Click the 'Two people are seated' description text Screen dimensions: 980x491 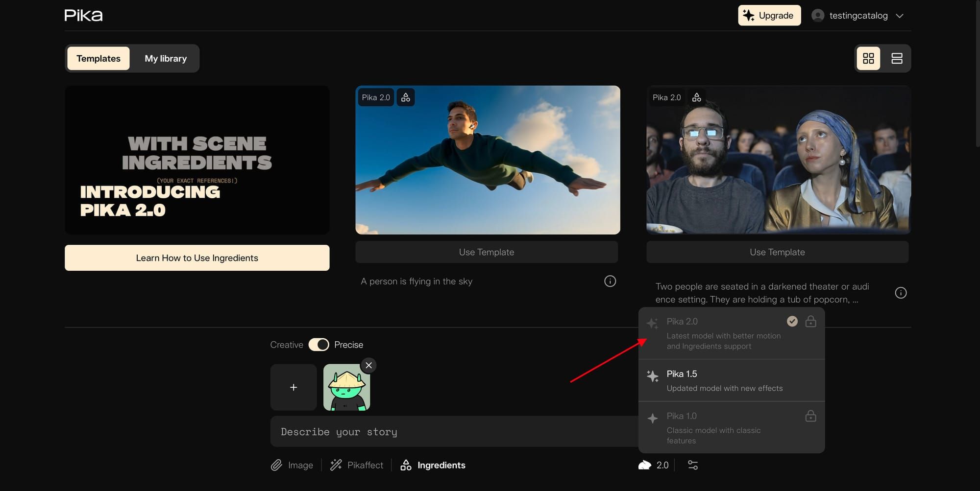coord(762,293)
